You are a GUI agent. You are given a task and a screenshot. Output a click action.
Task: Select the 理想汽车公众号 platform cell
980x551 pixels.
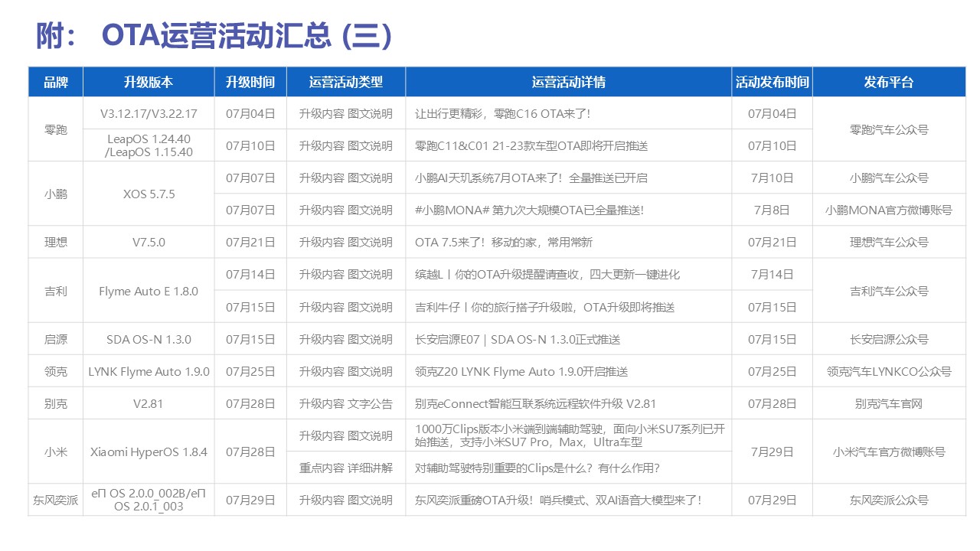[x=889, y=242]
